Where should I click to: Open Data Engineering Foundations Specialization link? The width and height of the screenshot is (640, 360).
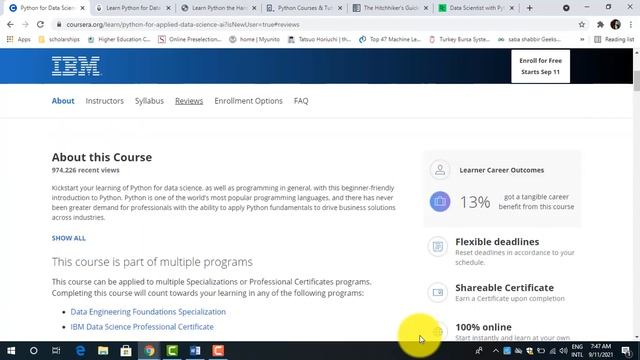point(148,312)
